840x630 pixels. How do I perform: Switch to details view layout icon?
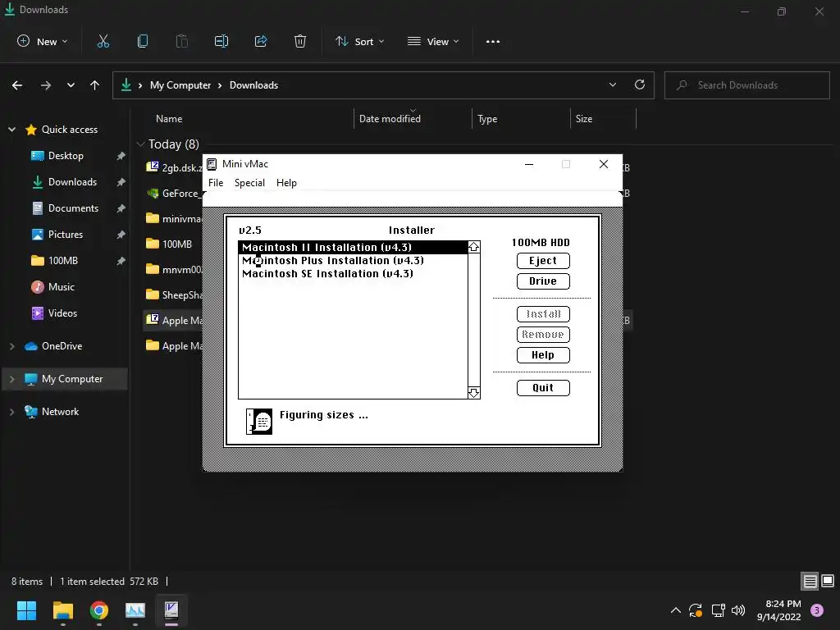[x=810, y=582]
